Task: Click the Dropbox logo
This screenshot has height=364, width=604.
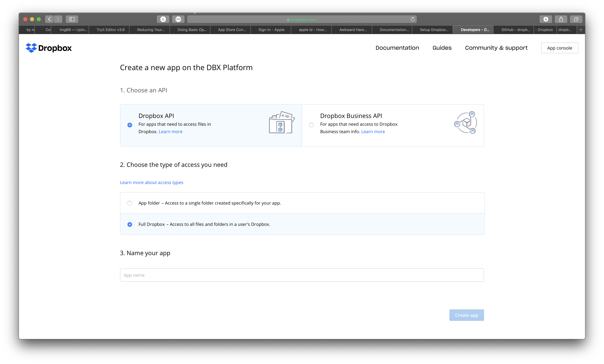Action: coord(49,48)
